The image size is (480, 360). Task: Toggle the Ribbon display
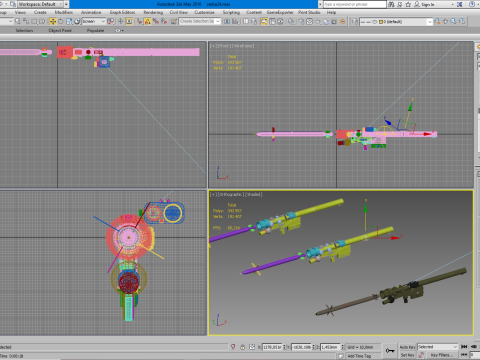[264, 21]
